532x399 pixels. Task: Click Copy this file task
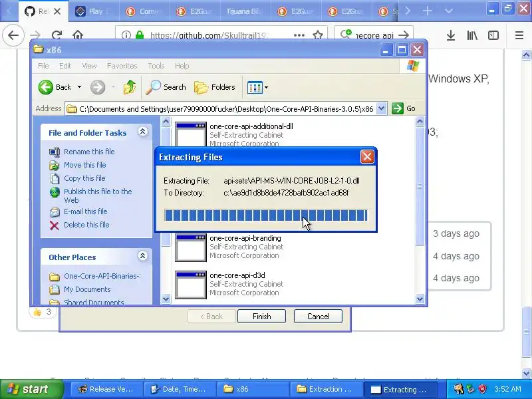click(x=84, y=178)
